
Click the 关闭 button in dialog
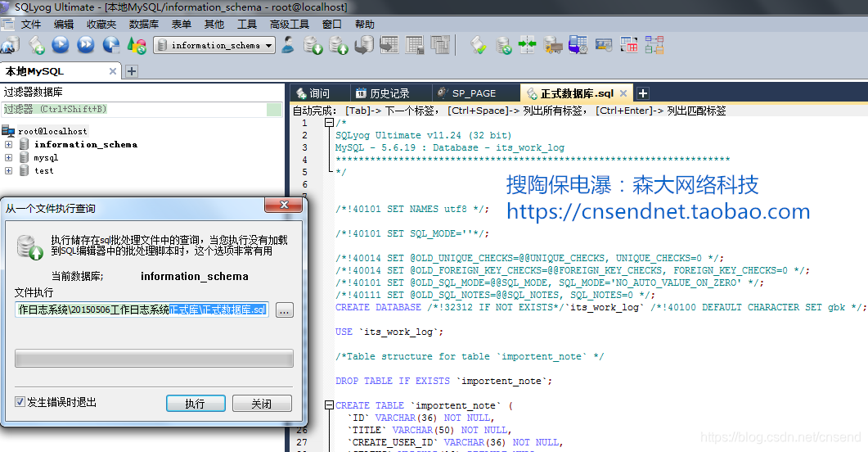pyautogui.click(x=262, y=404)
